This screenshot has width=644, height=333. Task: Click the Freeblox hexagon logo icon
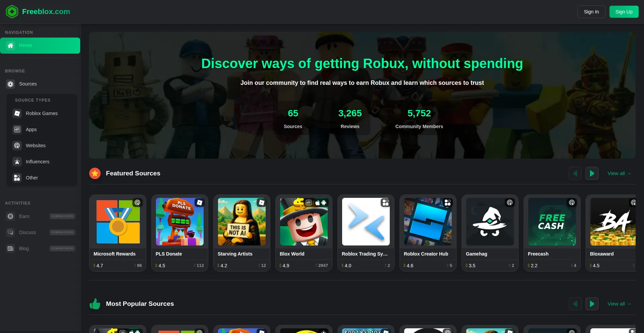point(12,12)
